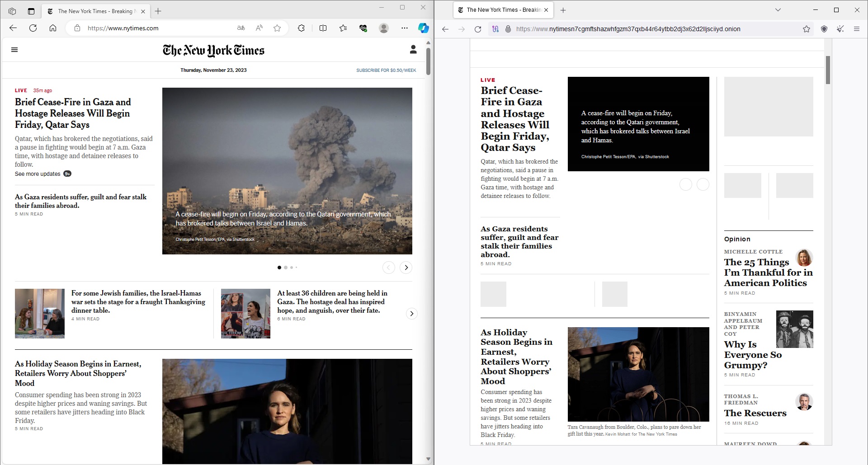Screen dimensions: 868x465
Task: Select second carousel dot under Gaza photo
Action: pos(286,268)
